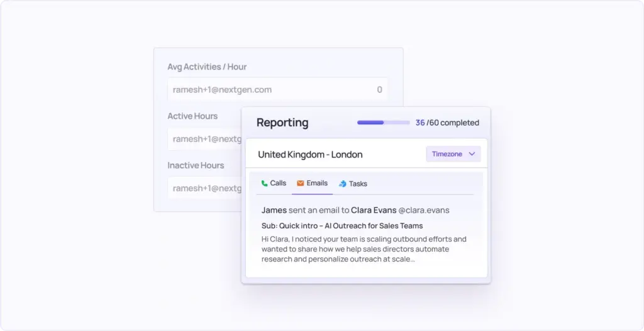The width and height of the screenshot is (644, 331).
Task: Select the Emails tab label
Action: 317,183
